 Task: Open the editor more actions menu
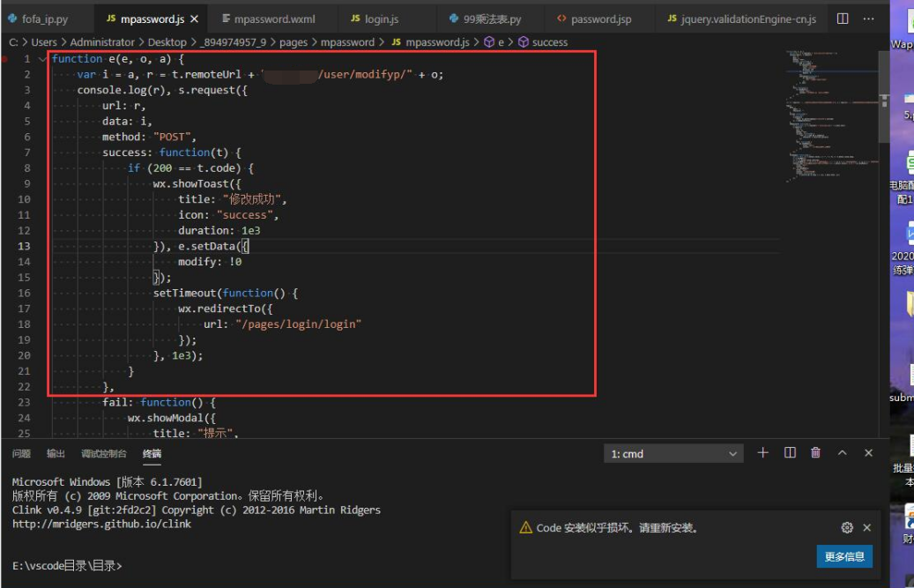pos(868,19)
